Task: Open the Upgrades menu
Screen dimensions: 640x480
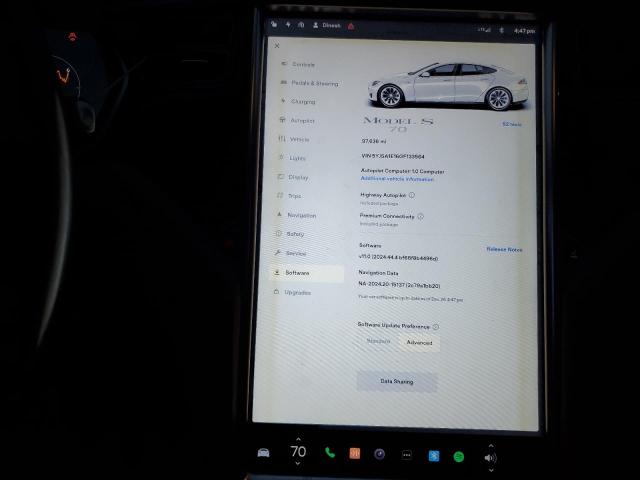Action: click(x=292, y=292)
